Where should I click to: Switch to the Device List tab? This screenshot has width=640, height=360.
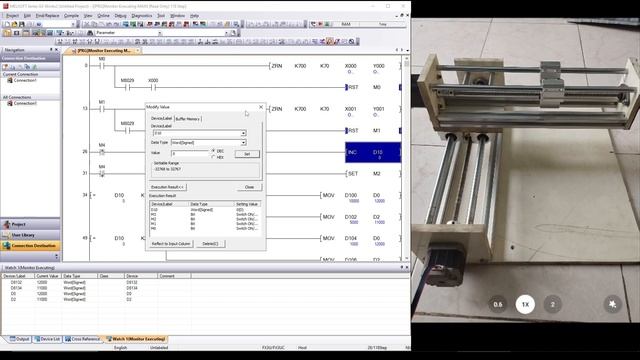[x=47, y=339]
